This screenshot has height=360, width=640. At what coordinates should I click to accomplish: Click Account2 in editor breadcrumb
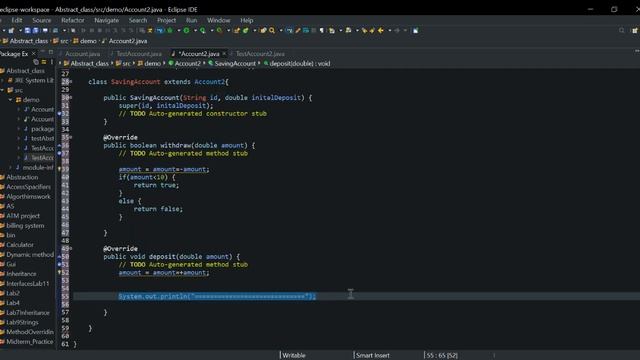point(188,64)
